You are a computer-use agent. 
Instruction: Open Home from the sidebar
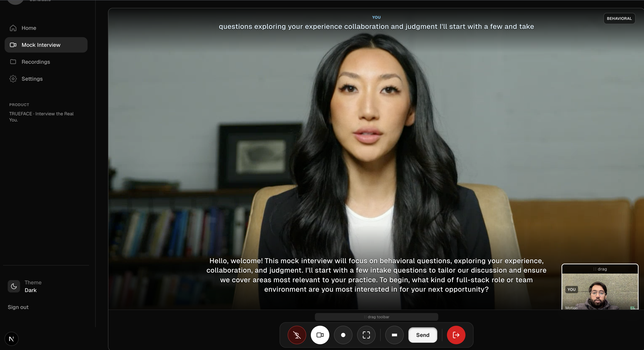29,28
